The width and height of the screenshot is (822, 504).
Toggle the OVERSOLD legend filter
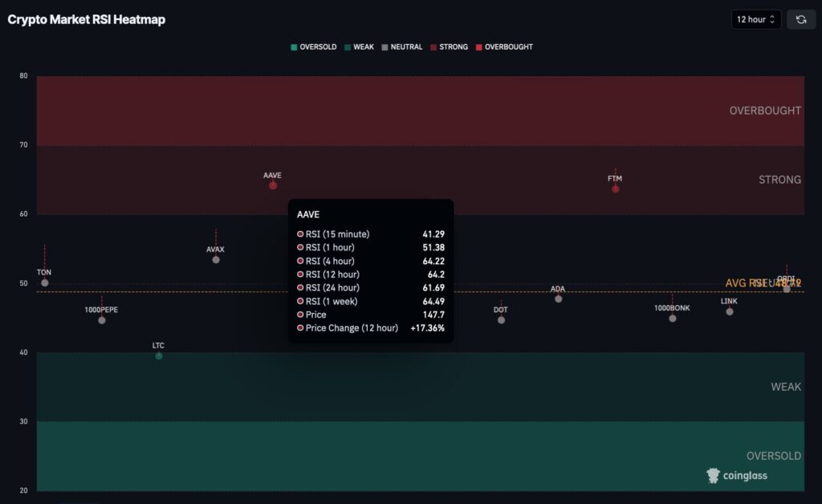[x=313, y=47]
